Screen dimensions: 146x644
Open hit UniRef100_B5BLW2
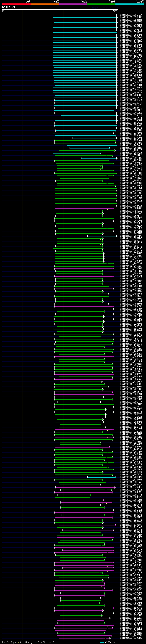(x=131, y=17)
